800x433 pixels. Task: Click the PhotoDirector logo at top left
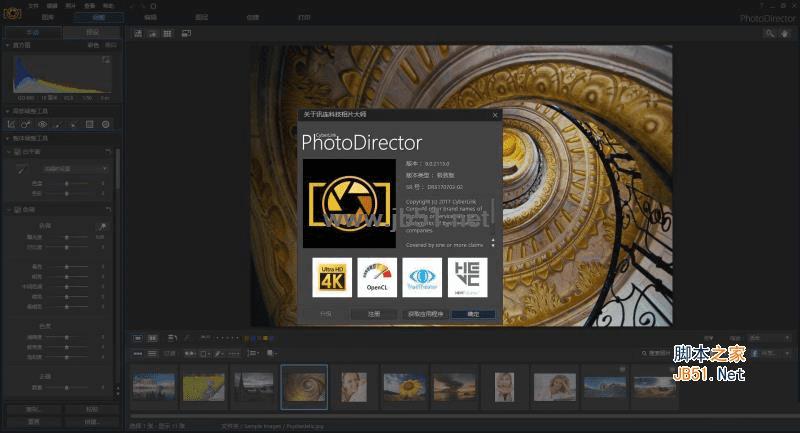[x=12, y=13]
